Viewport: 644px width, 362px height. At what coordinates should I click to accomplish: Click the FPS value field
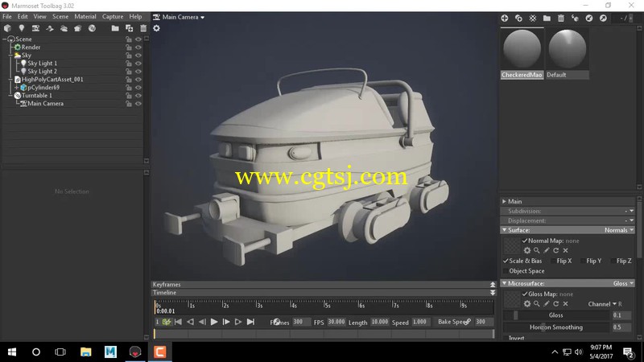[336, 323]
